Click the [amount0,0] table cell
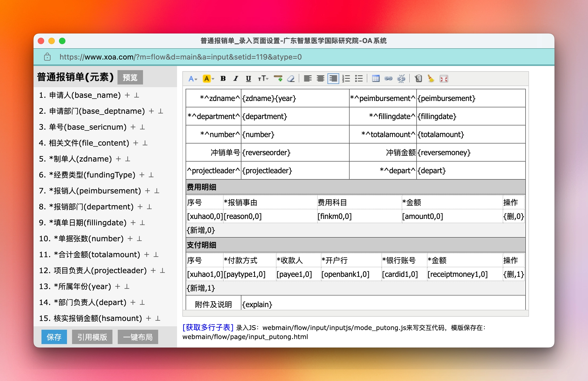This screenshot has height=381, width=588. click(452, 216)
